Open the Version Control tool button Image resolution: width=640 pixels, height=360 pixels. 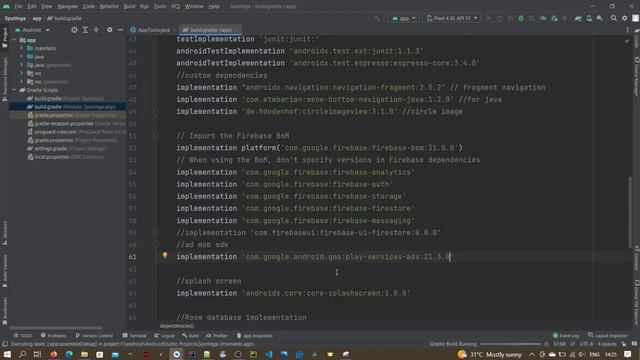94,336
